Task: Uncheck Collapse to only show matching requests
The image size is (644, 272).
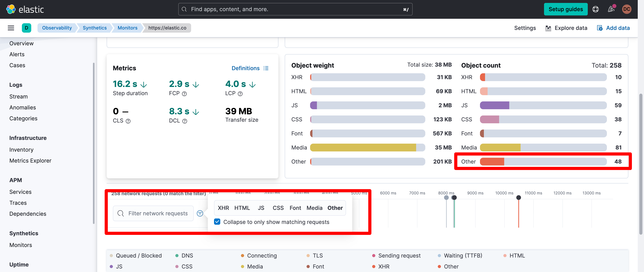Action: pos(217,222)
